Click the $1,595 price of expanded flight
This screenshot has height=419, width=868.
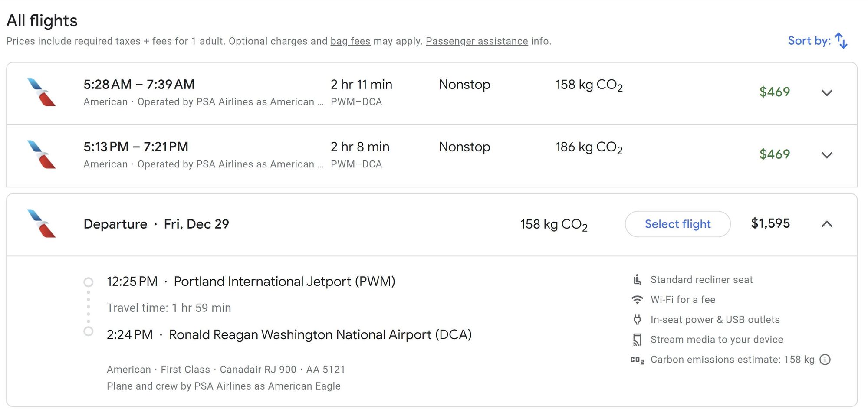[x=770, y=223]
